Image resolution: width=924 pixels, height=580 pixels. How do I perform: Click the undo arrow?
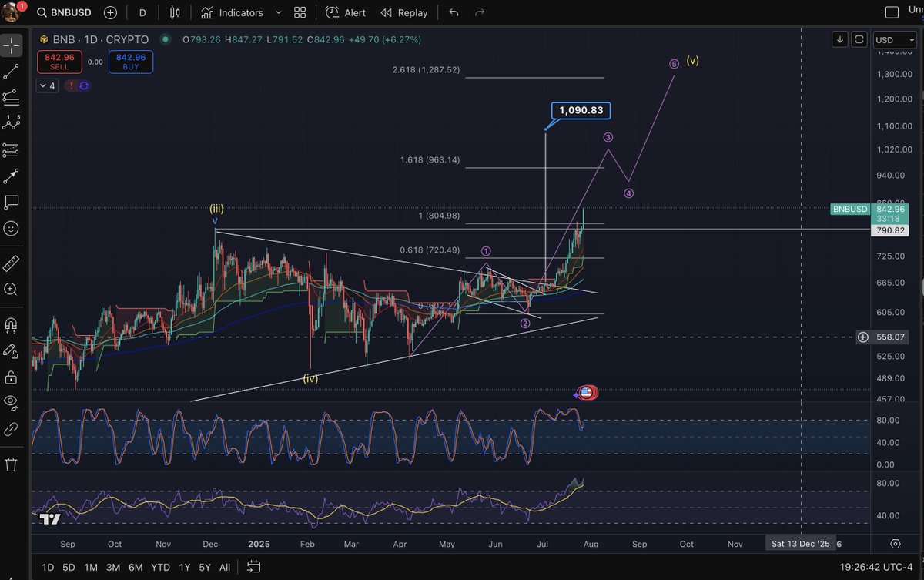(x=454, y=13)
